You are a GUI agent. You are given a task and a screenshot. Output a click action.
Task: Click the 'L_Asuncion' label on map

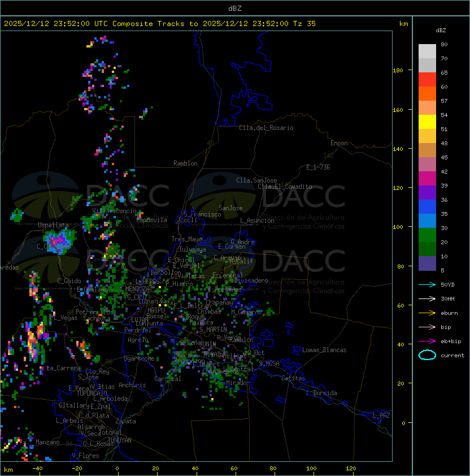tap(257, 220)
